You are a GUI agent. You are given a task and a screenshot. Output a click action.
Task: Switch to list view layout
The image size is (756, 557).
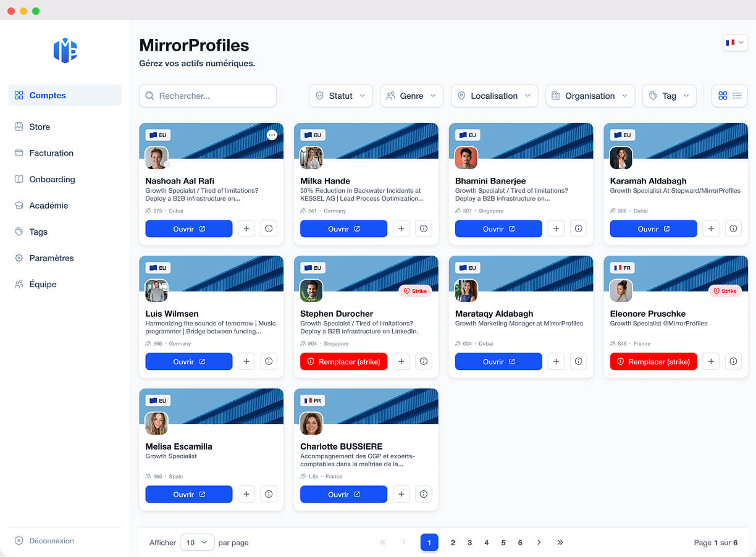737,96
